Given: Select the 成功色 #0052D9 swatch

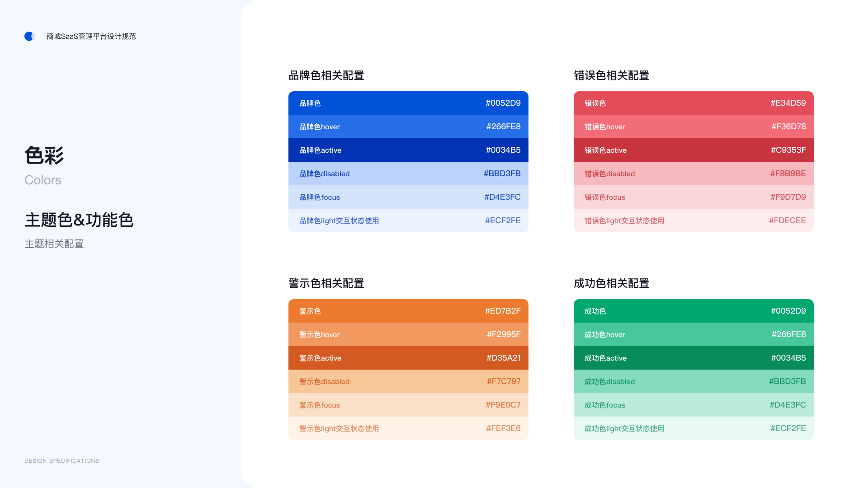Looking at the screenshot, I should (x=693, y=311).
